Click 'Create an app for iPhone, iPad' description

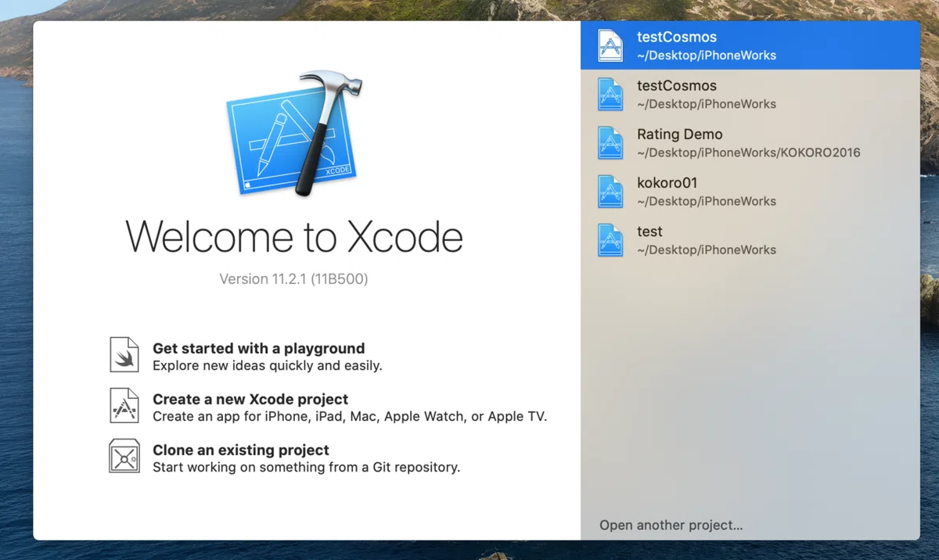[x=350, y=416]
